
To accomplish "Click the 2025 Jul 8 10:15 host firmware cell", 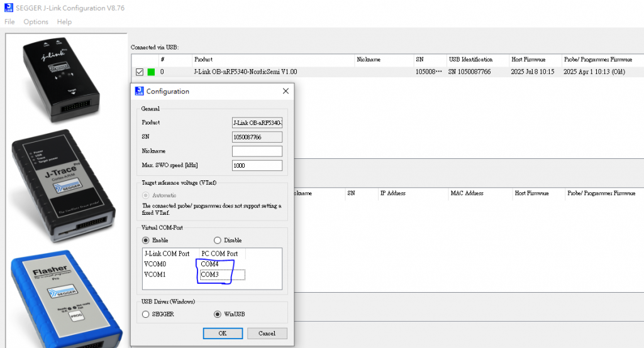I will coord(532,72).
